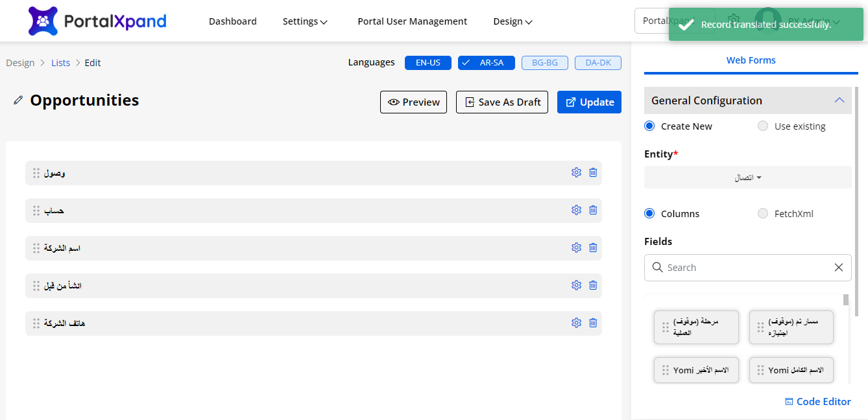Image resolution: width=868 pixels, height=420 pixels.
Task: Open settings gear for third list row
Action: (576, 248)
